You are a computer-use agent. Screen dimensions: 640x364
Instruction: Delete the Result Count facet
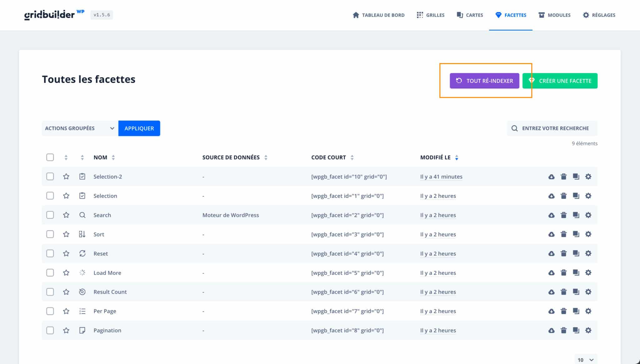(563, 292)
